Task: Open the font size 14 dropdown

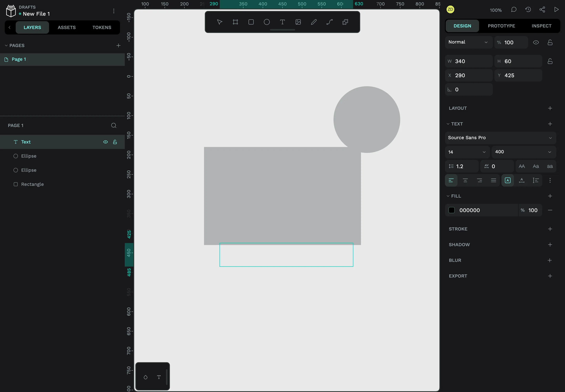Action: (x=467, y=152)
